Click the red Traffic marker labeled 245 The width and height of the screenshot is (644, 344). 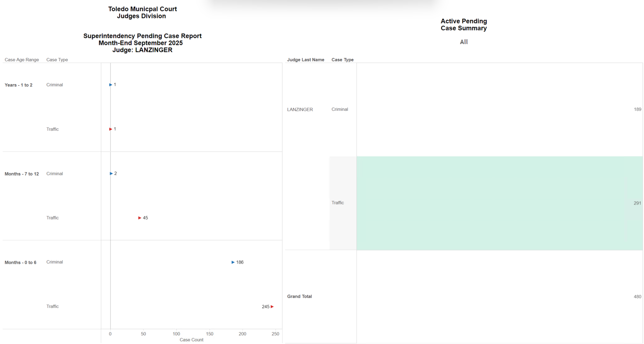(x=272, y=307)
